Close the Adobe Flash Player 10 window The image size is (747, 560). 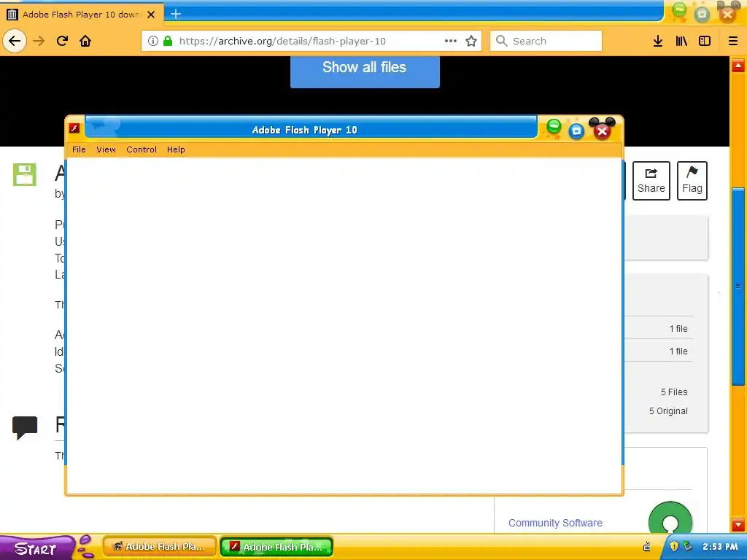coord(602,131)
